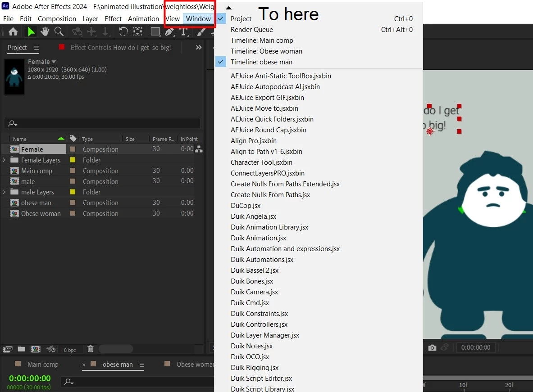
Task: Select the Dolly camera tool
Action: (105, 32)
